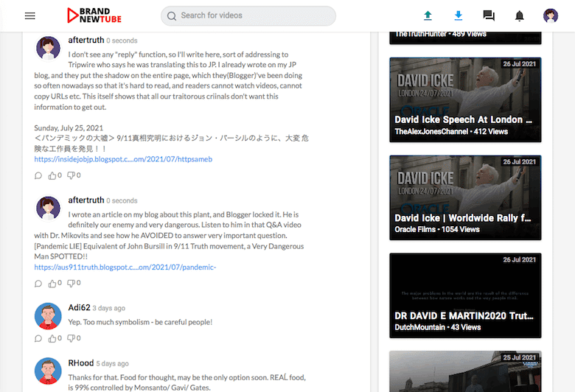Visit Adi62's profile name
This screenshot has width=575, height=392.
click(x=79, y=308)
